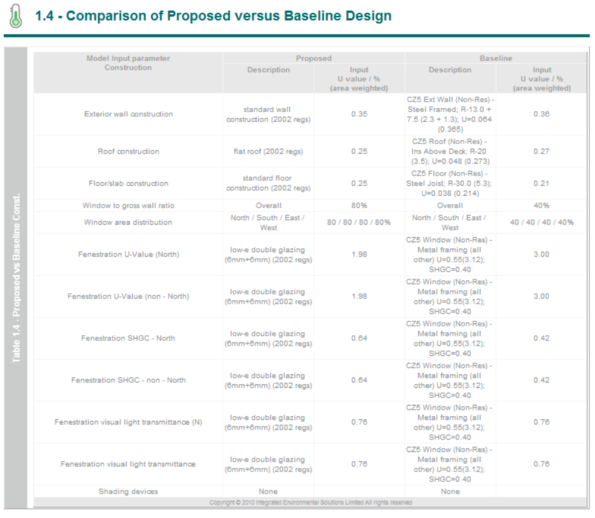Click the 'Shading devices' row label
Image resolution: width=595 pixels, height=518 pixels.
pos(128,491)
